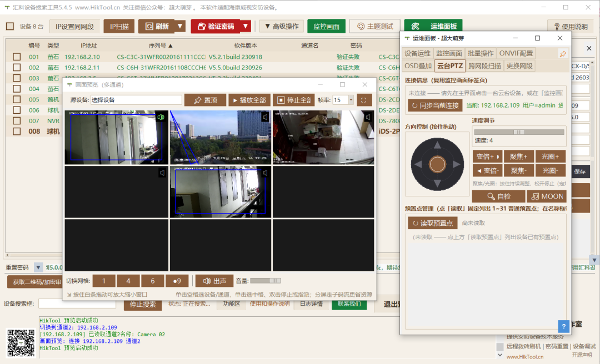Mute the green speaker in first preview cell
The image size is (600, 364).
pyautogui.click(x=161, y=118)
